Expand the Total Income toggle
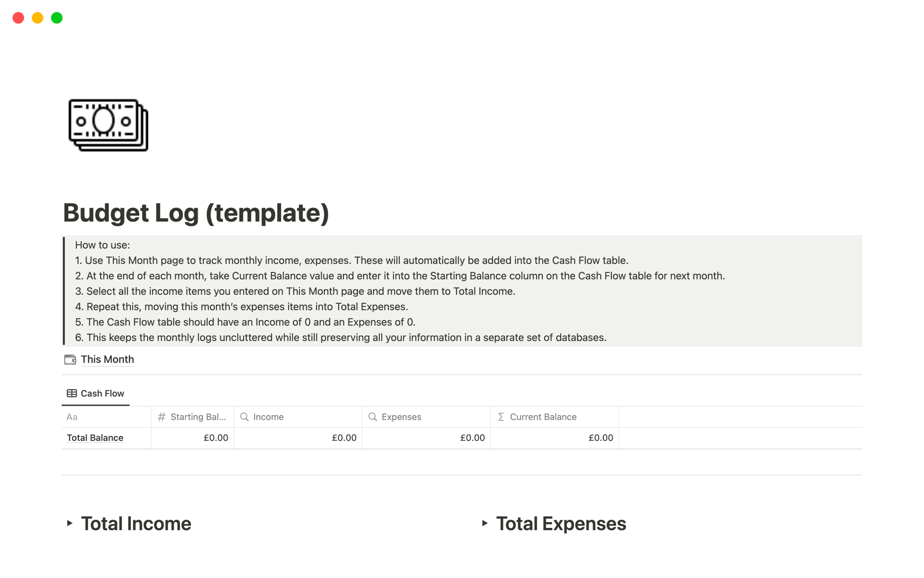This screenshot has width=924, height=578. click(x=70, y=523)
